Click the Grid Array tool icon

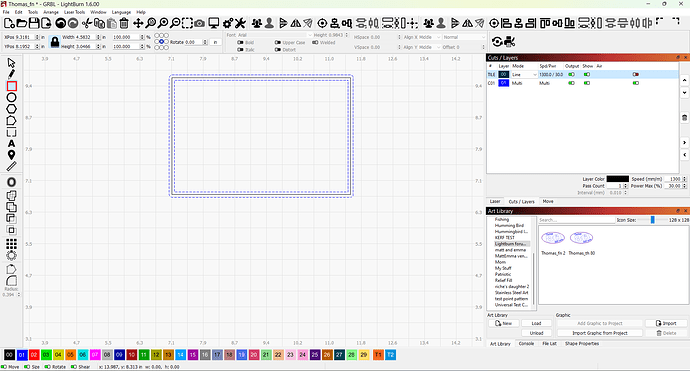(x=11, y=244)
